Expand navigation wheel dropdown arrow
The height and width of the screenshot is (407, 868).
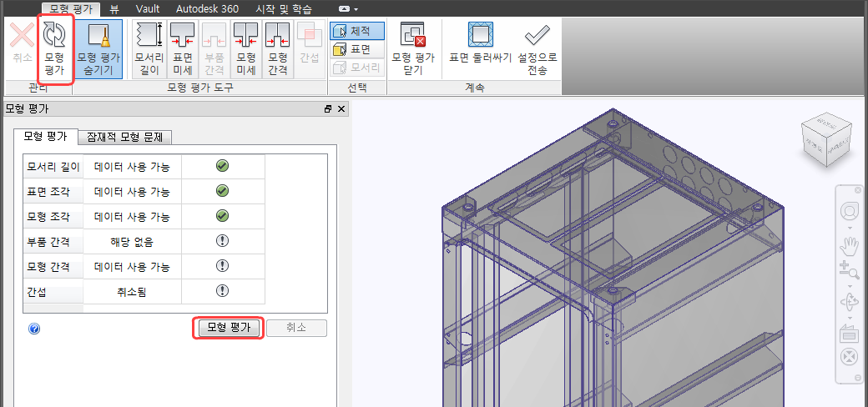(x=849, y=228)
